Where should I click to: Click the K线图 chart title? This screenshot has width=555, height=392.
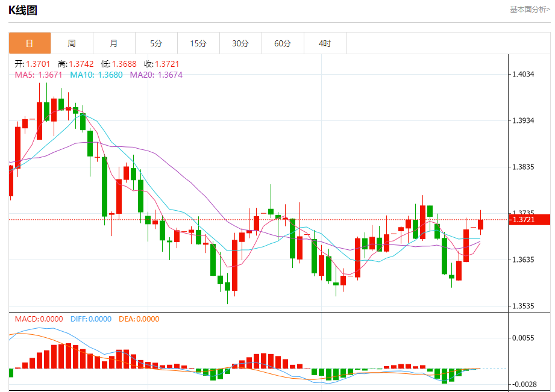tap(23, 10)
